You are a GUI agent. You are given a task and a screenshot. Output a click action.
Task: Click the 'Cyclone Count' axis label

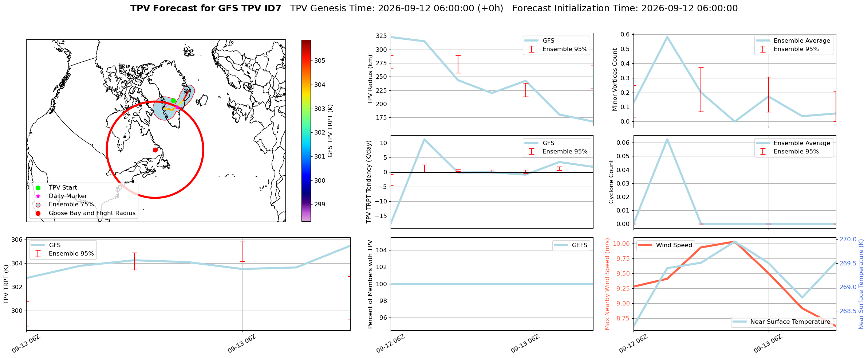(611, 182)
